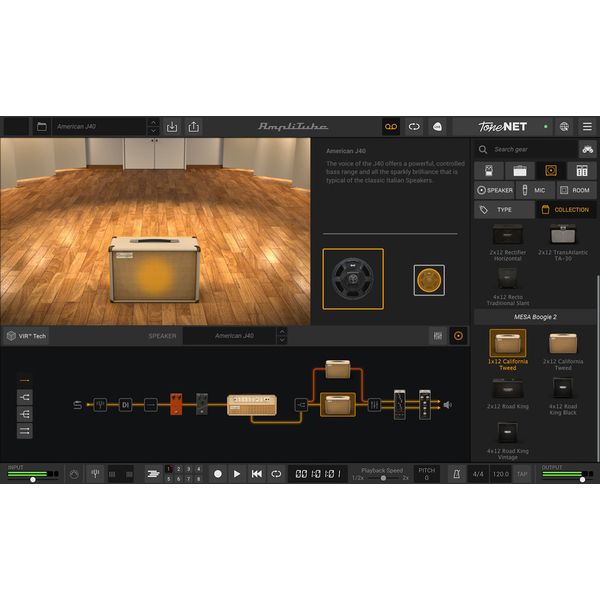Select the 2x12 California Tweed cabinet
The image size is (600, 600).
coord(563,351)
